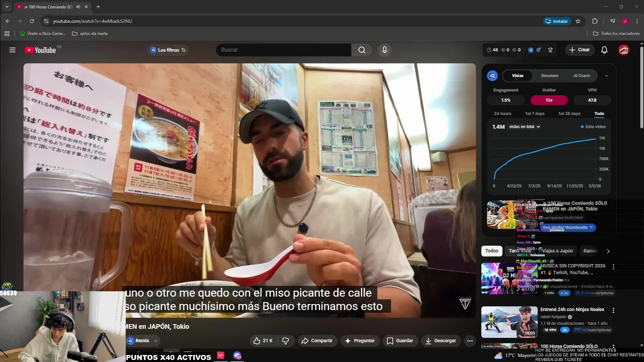644x362 pixels.
Task: Open Chrome extensions puzzle icon
Action: point(595,21)
